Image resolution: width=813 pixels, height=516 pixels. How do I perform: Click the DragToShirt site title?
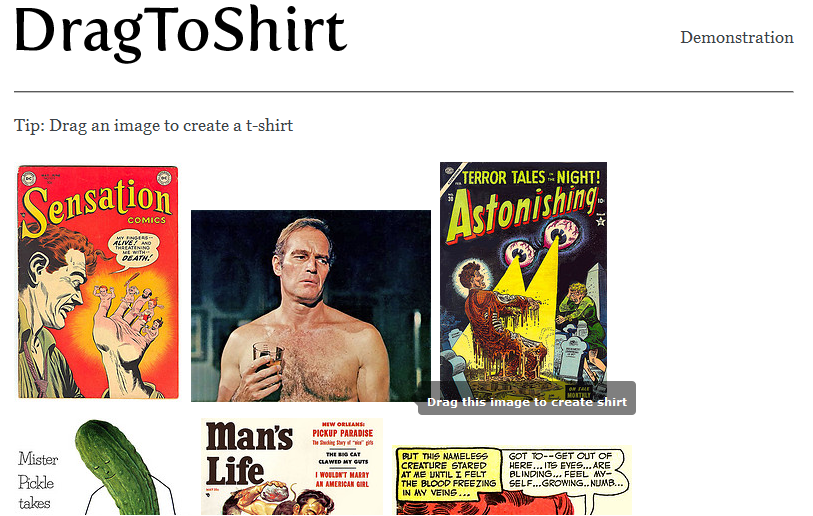pos(180,31)
